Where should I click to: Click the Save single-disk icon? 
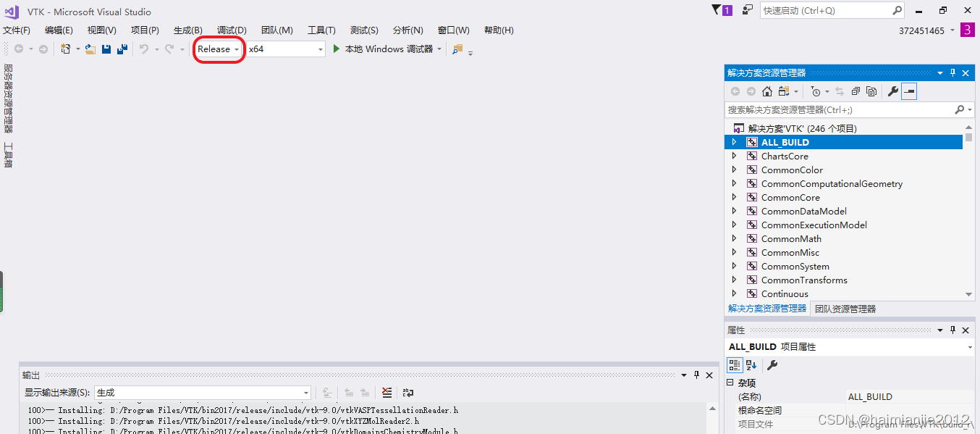(106, 49)
